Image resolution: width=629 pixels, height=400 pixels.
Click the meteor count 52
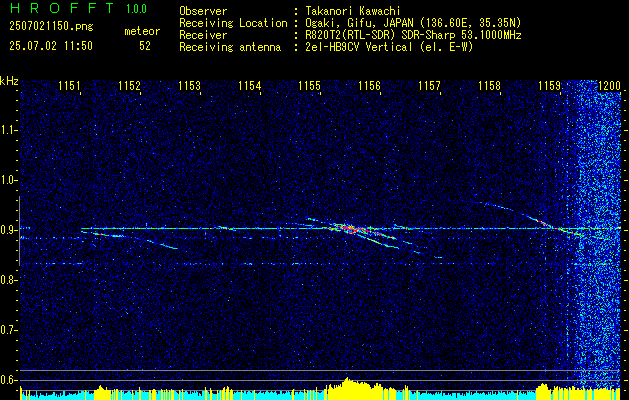(145, 46)
